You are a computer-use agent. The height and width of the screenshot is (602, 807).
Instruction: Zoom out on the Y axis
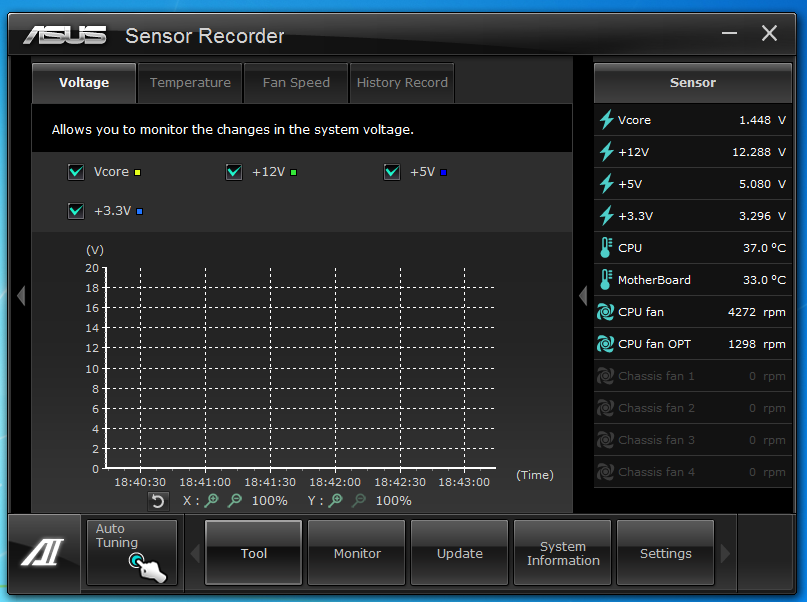pyautogui.click(x=359, y=500)
